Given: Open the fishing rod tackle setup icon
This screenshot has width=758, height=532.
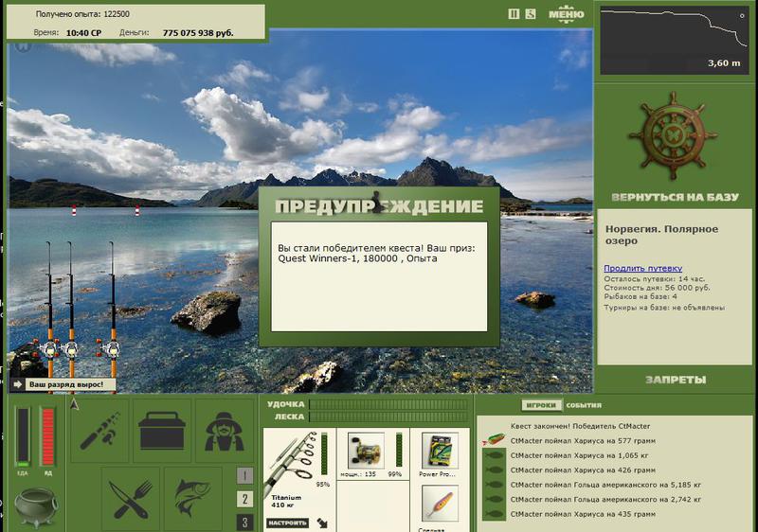Looking at the screenshot, I should [100, 430].
